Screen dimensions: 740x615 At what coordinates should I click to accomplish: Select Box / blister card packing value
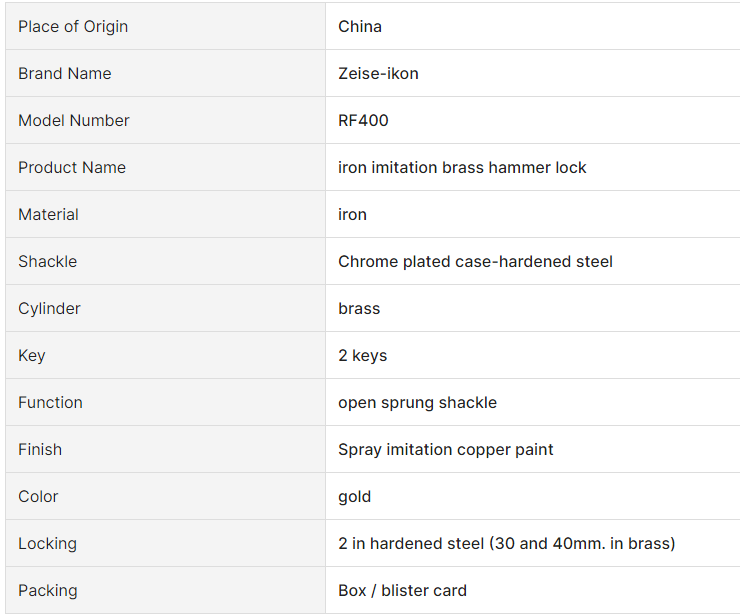(x=402, y=590)
